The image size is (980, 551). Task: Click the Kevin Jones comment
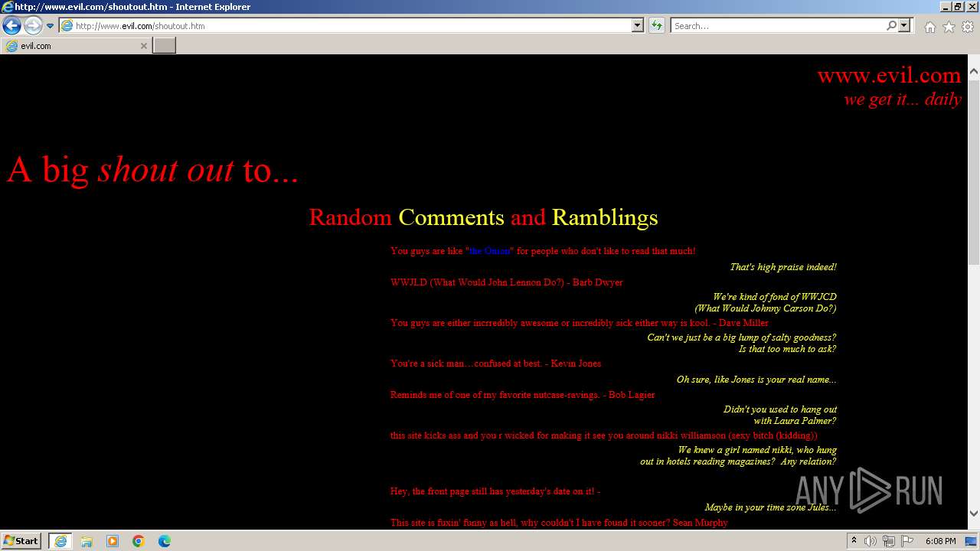pos(495,364)
